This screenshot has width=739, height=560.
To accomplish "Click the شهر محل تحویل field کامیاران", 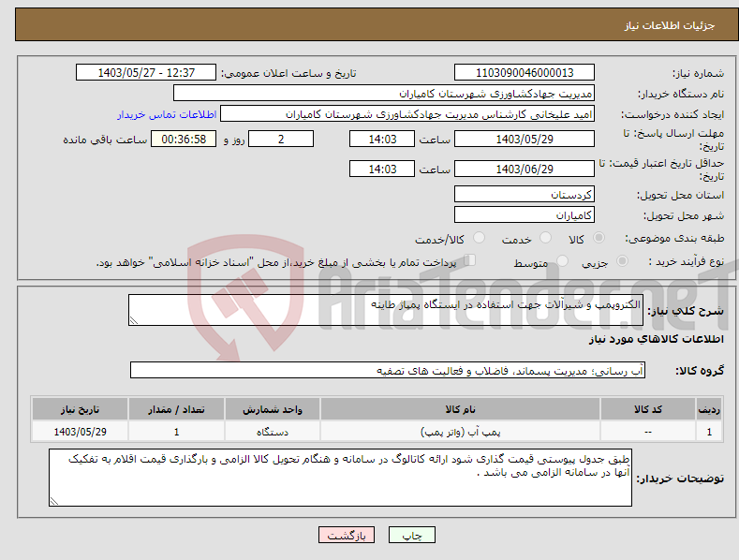I will [525, 215].
